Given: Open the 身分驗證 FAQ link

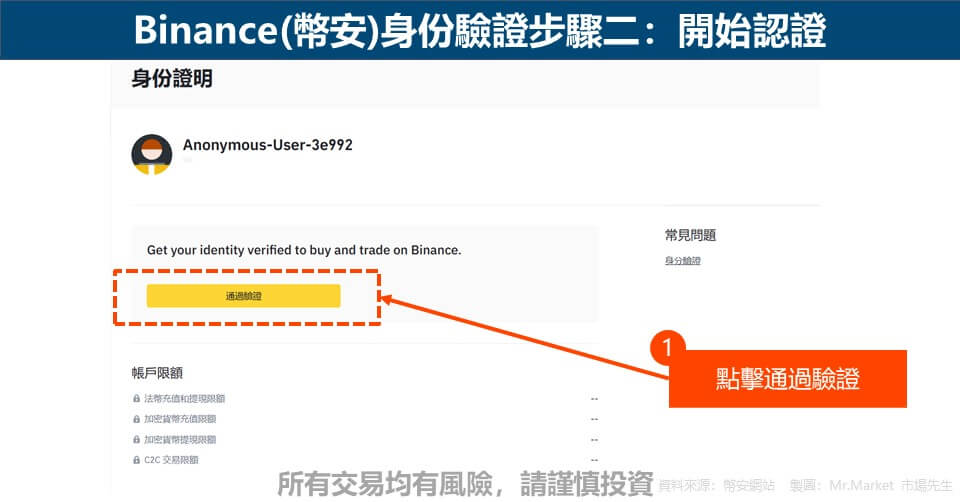Looking at the screenshot, I should pos(683,260).
